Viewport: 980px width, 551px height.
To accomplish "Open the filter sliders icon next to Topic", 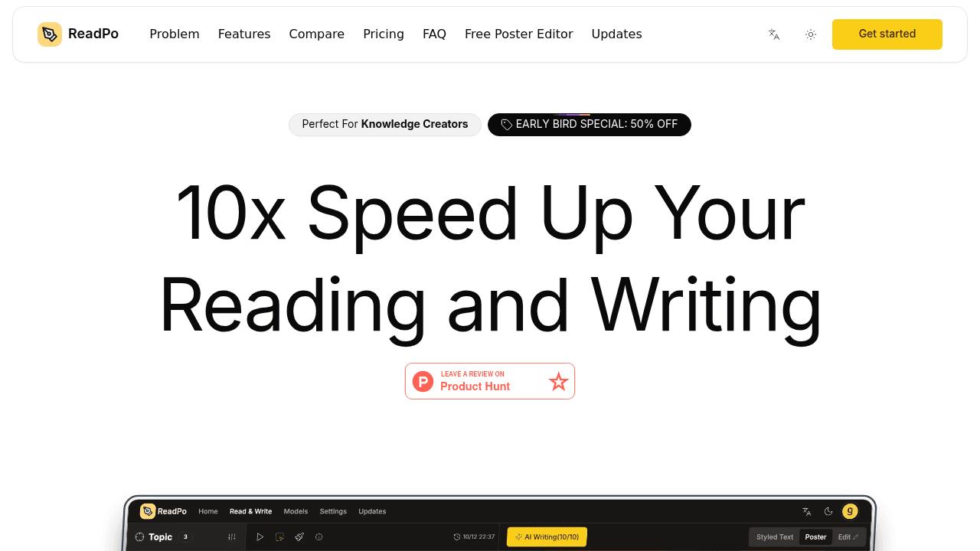I will click(x=232, y=537).
